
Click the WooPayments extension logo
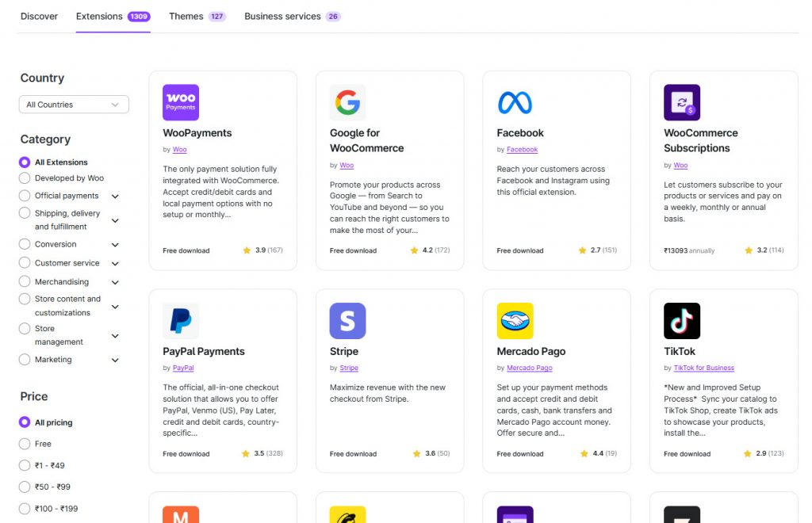180,102
